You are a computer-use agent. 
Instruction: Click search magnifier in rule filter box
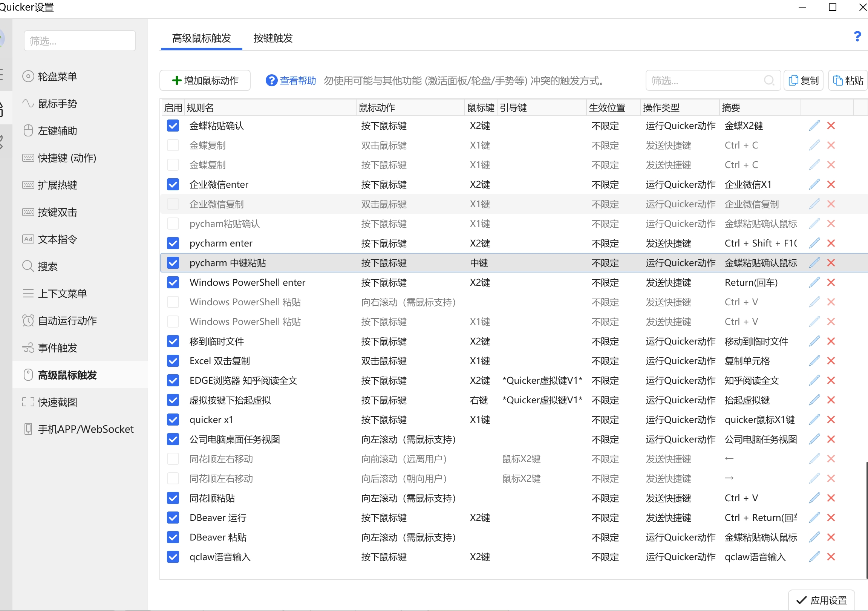click(x=768, y=81)
